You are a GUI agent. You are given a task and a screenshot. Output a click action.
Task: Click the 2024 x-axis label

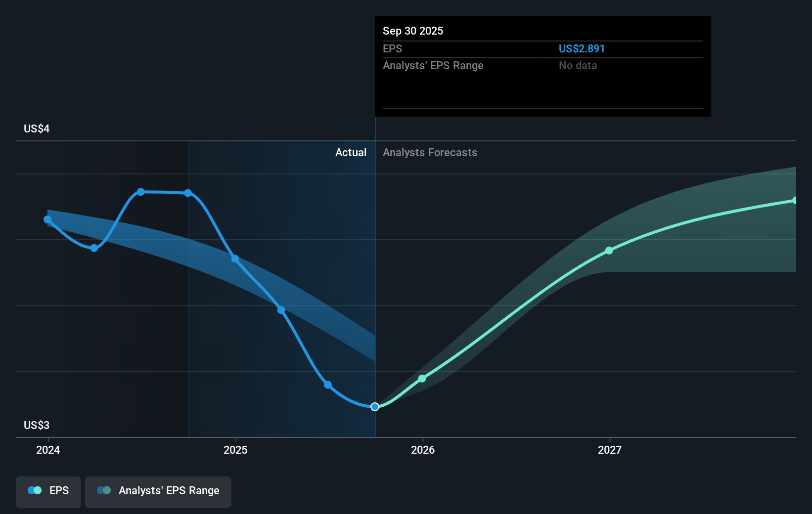(x=48, y=450)
